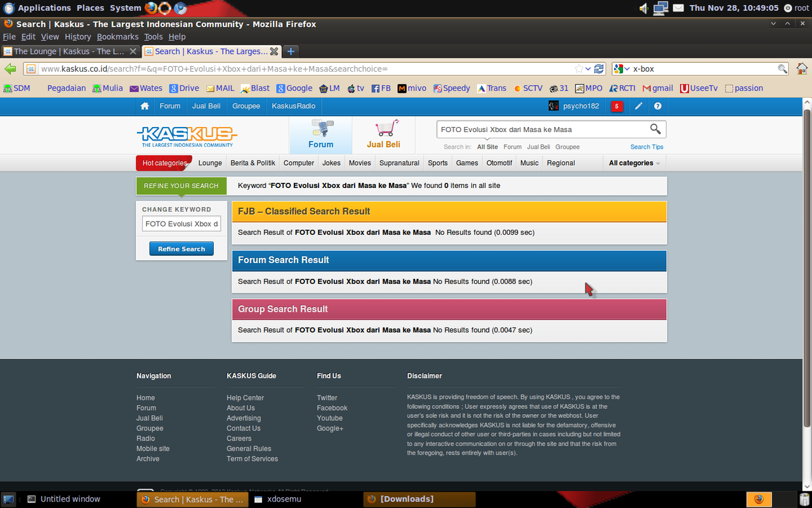Open the FB bookmark
The image size is (812, 508).
(x=381, y=88)
